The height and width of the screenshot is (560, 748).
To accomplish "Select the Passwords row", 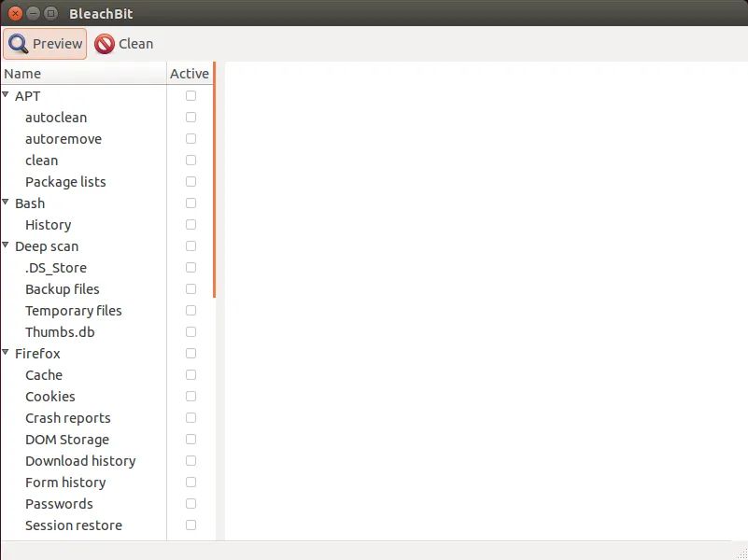I will pos(59,503).
